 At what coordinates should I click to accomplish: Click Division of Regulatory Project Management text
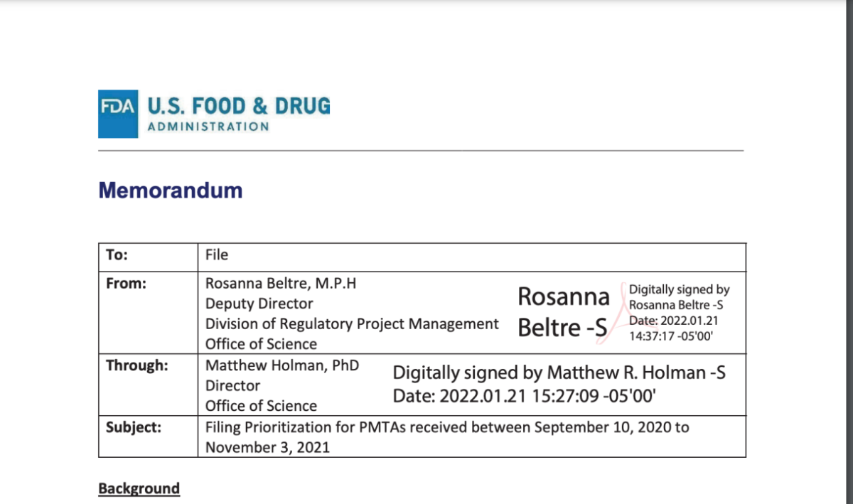352,324
